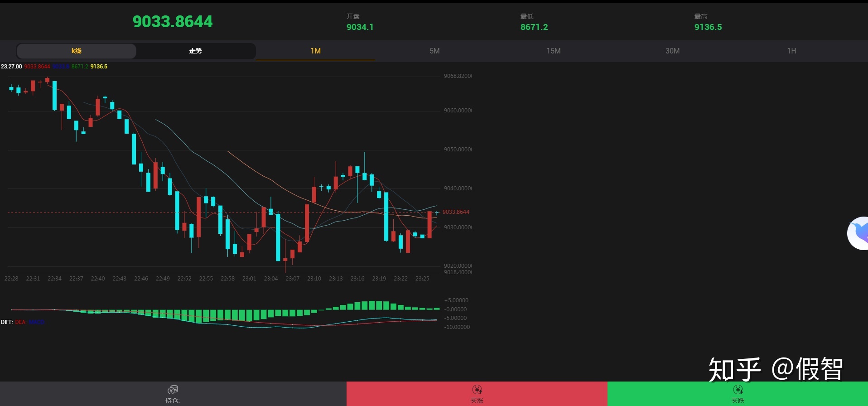Click the 最高 highest price 9136.5
Image resolution: width=868 pixels, height=406 pixels.
(x=708, y=27)
